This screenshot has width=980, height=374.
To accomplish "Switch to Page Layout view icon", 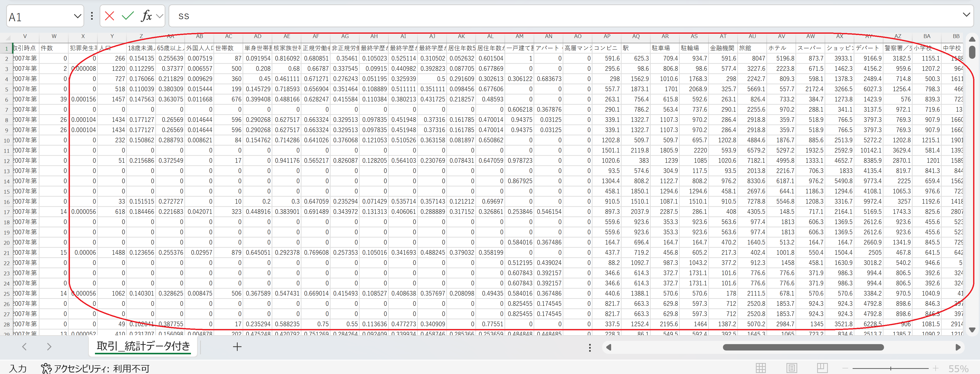I will coord(792,368).
